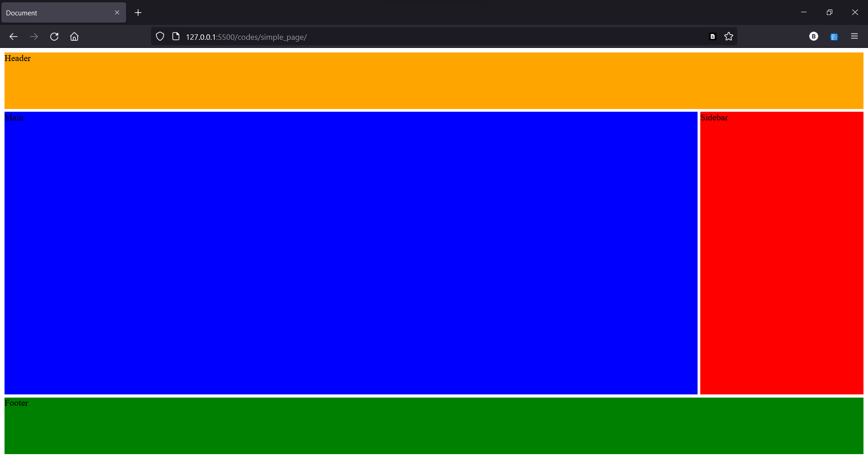
Task: Click the Sidebar text in red area
Action: pyautogui.click(x=714, y=118)
